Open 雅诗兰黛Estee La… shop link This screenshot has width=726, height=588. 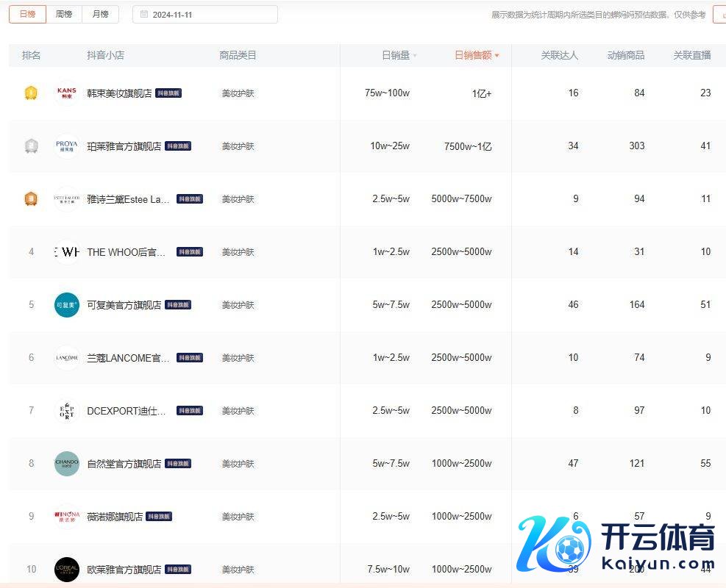[128, 199]
